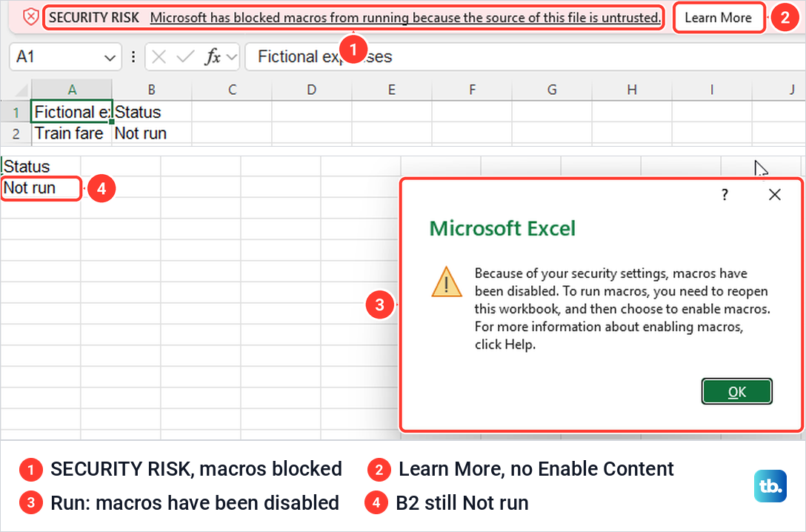Select row 1 header
Image resolution: width=806 pixels, height=532 pixels.
pyautogui.click(x=16, y=112)
